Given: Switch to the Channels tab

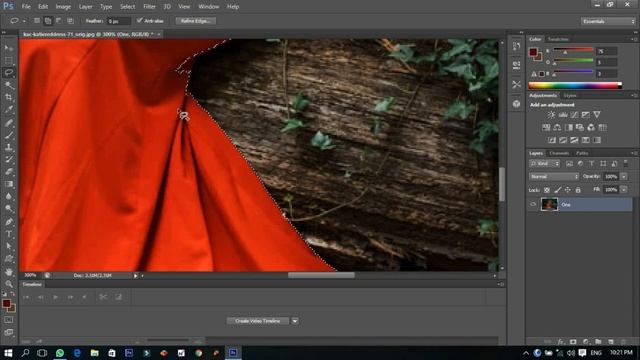Looking at the screenshot, I should click(x=559, y=153).
